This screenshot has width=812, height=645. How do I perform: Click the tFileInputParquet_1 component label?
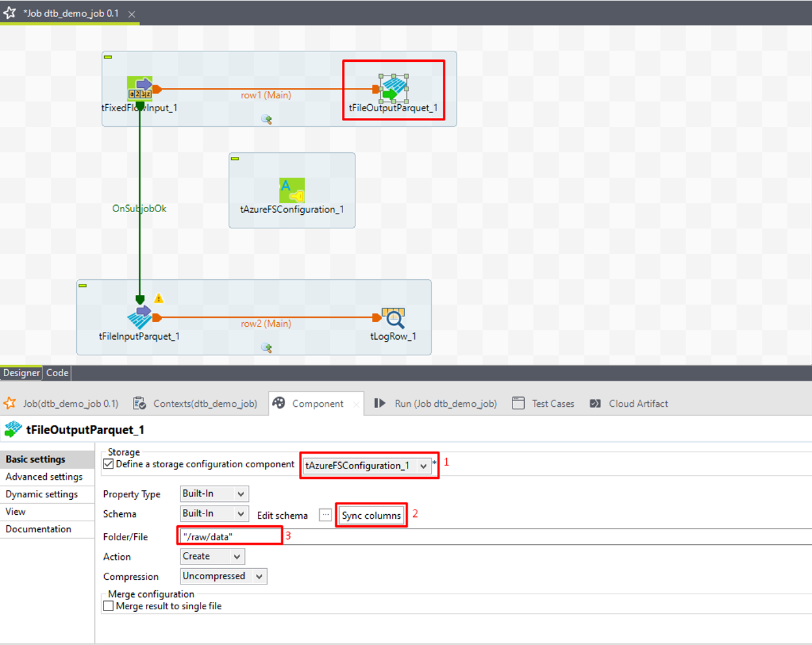(139, 336)
